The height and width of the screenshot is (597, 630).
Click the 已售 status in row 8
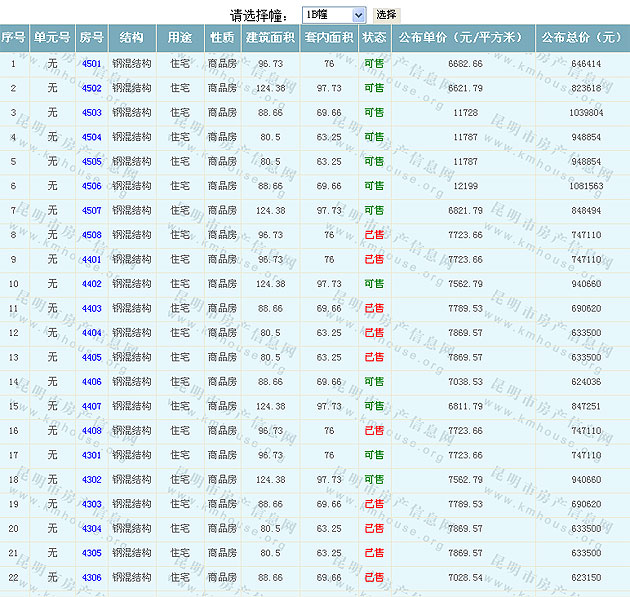(x=374, y=235)
